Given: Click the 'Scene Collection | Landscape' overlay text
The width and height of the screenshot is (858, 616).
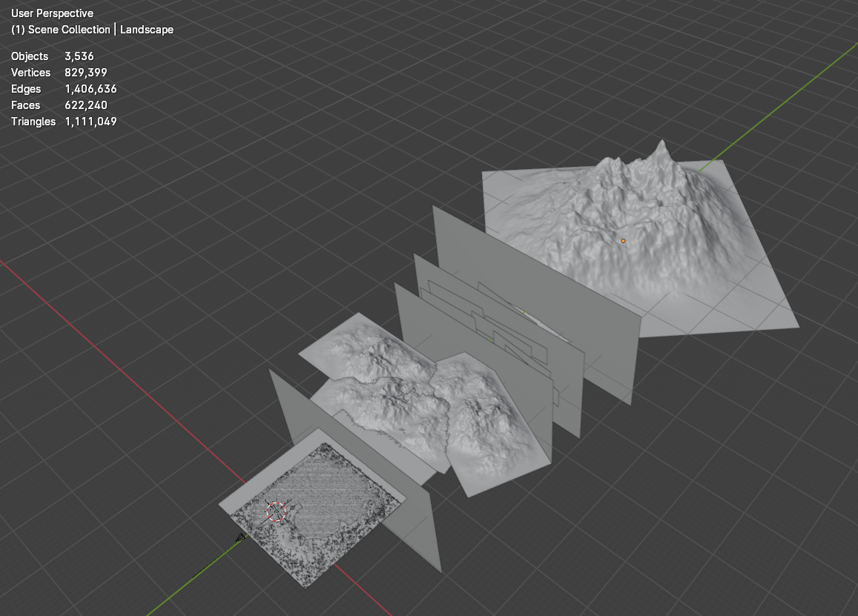Looking at the screenshot, I should pos(101,30).
